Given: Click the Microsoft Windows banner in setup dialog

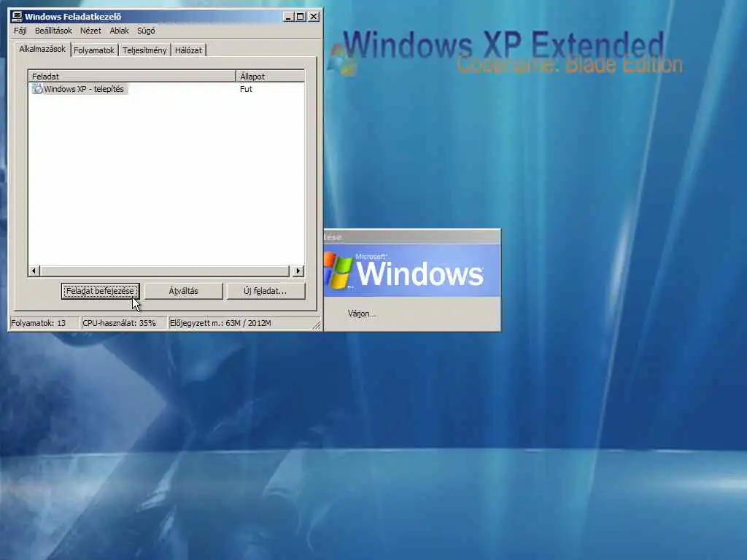Looking at the screenshot, I should click(411, 271).
